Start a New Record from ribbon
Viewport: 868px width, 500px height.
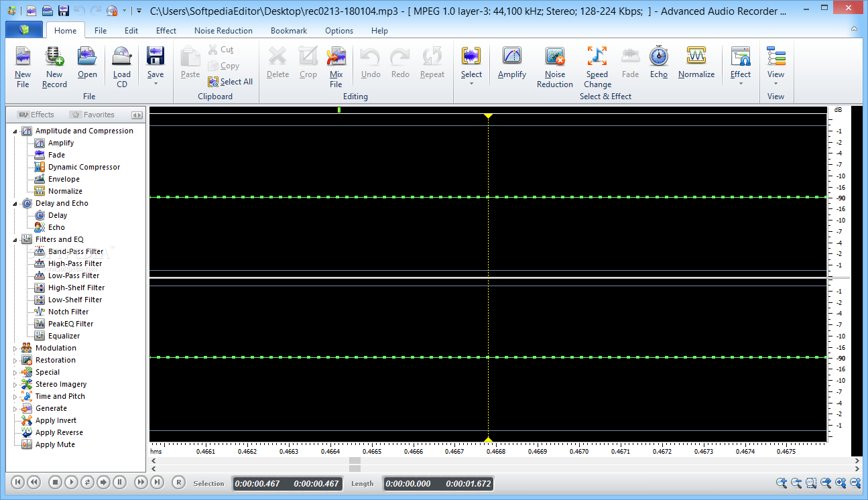(54, 56)
